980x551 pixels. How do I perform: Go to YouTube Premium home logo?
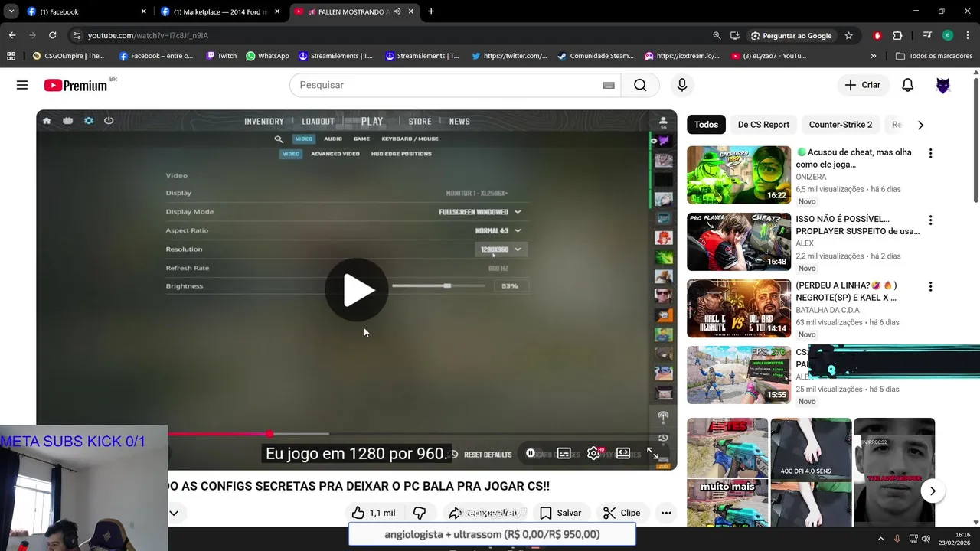75,86
